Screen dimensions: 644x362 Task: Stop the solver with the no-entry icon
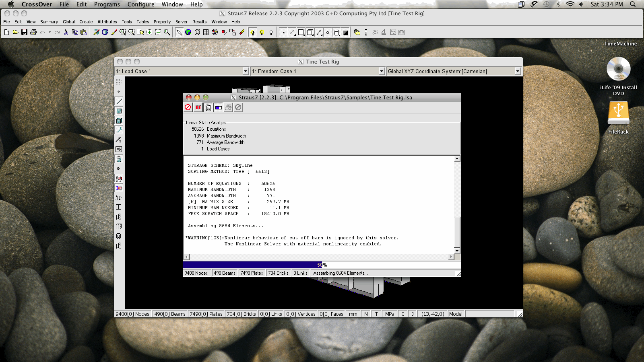pos(187,107)
